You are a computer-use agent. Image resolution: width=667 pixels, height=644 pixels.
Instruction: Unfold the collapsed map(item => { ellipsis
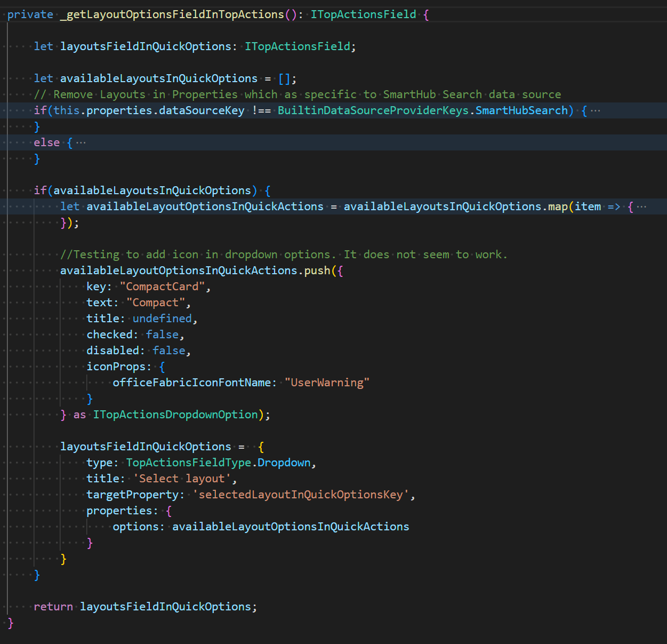click(x=641, y=206)
